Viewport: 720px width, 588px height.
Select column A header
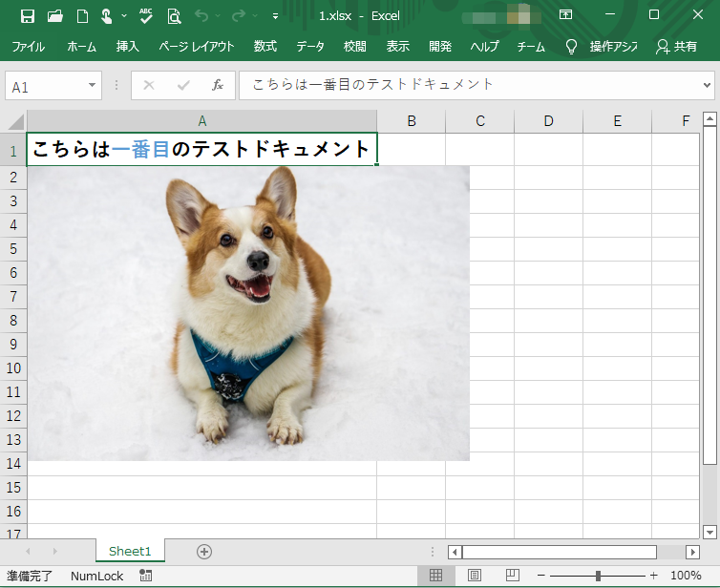202,121
